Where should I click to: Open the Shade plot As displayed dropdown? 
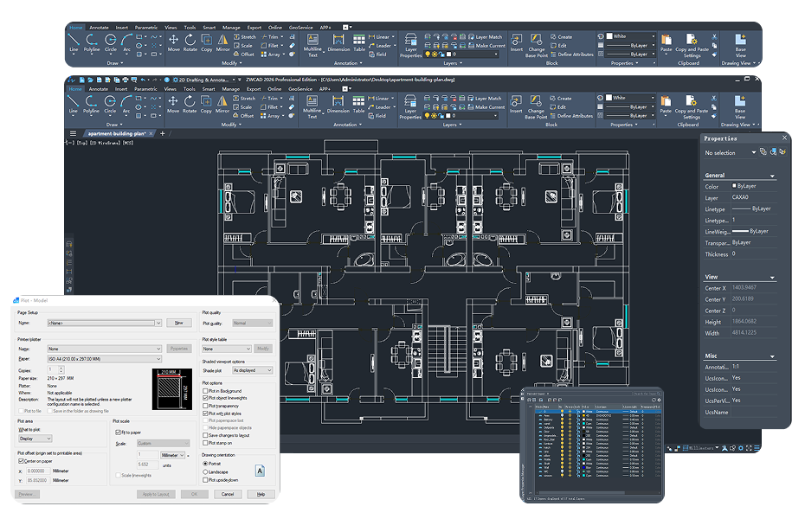pyautogui.click(x=252, y=370)
